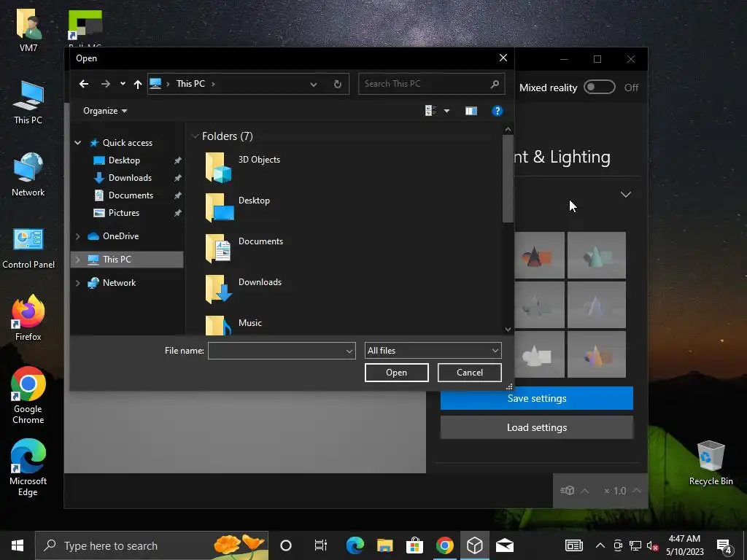Select OneDrive in the navigation pane
The width and height of the screenshot is (747, 560).
[120, 236]
